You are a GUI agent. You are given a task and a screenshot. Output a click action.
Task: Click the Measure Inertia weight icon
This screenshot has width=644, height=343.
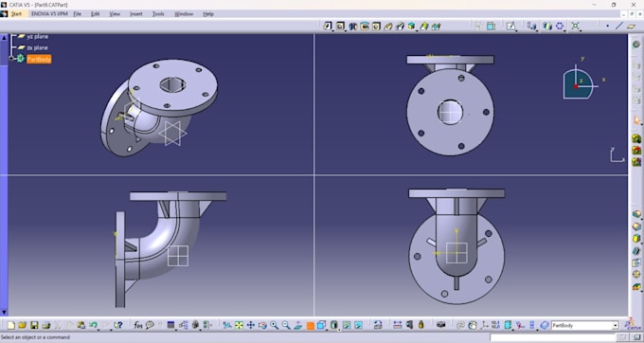(421, 325)
